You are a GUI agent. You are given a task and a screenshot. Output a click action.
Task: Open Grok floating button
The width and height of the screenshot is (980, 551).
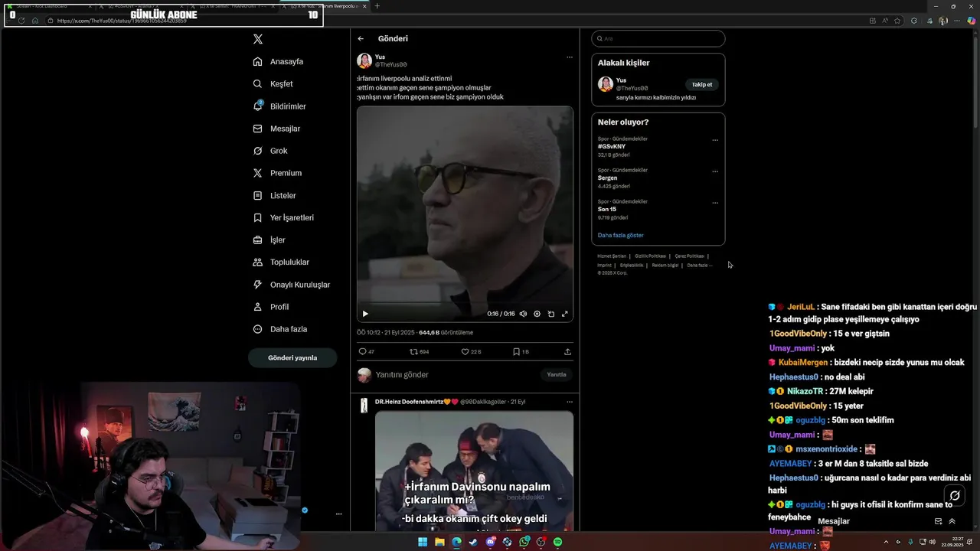pos(954,496)
